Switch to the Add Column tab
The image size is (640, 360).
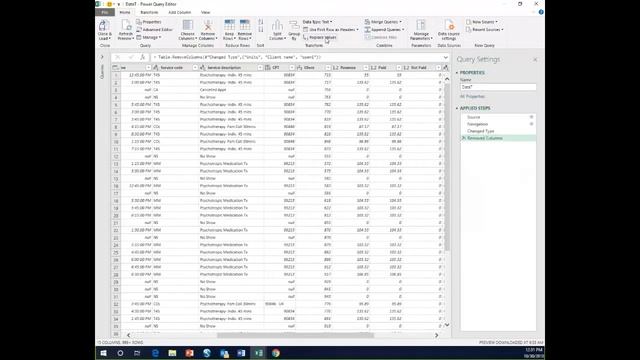point(180,13)
